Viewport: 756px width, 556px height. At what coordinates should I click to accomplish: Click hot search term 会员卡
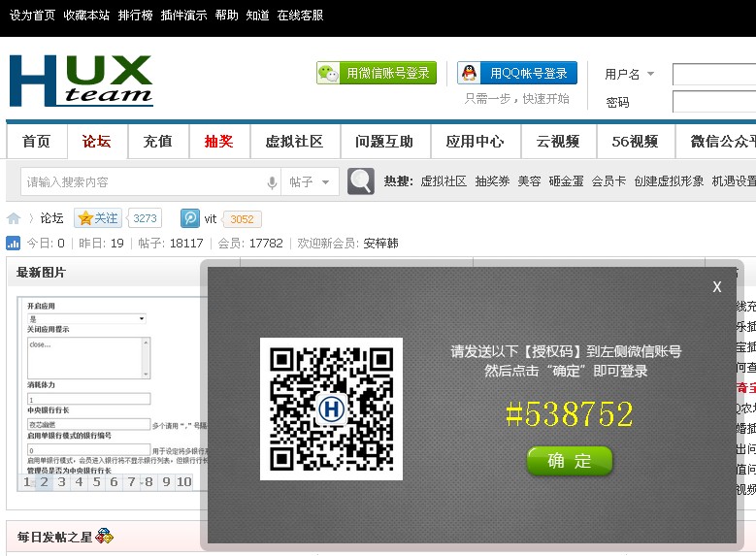click(608, 181)
